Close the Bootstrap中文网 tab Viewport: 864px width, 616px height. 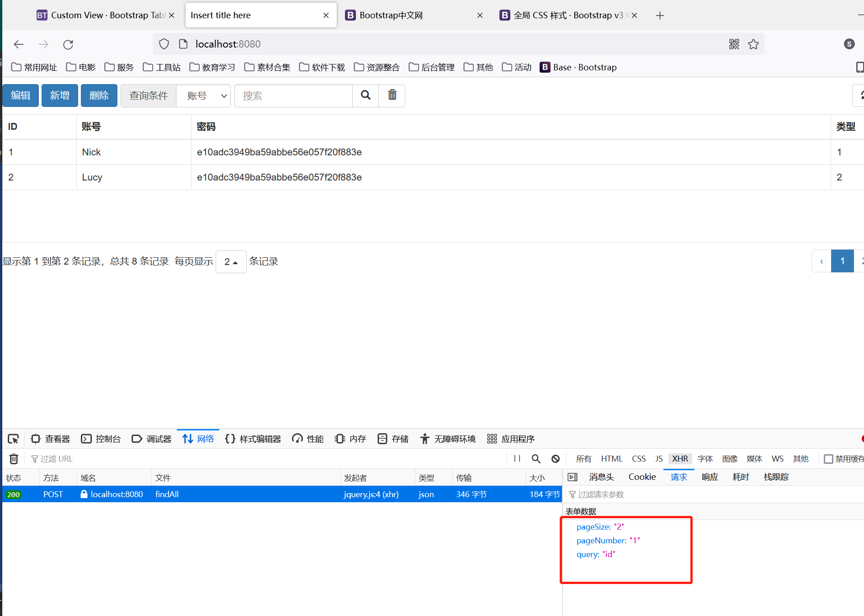(x=480, y=16)
